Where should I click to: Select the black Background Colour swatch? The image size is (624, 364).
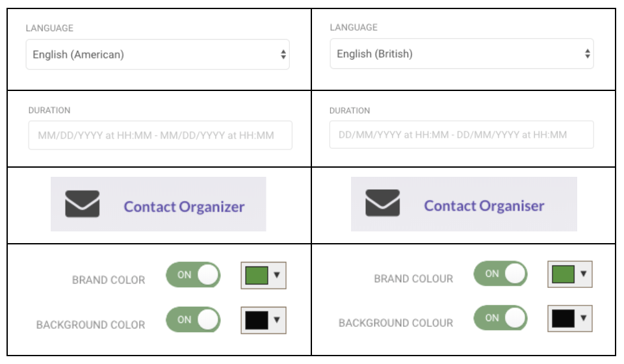563,318
